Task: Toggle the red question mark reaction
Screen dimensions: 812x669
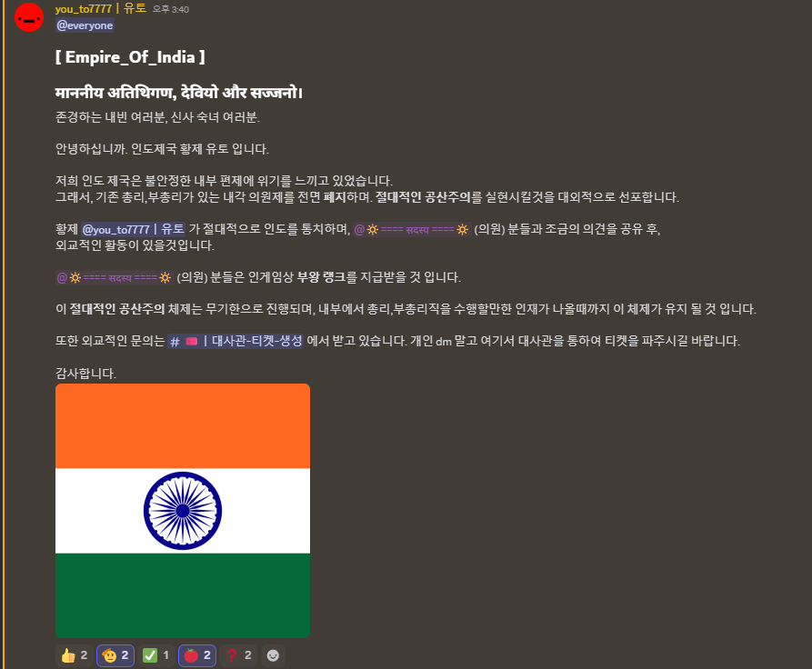Action: (238, 655)
